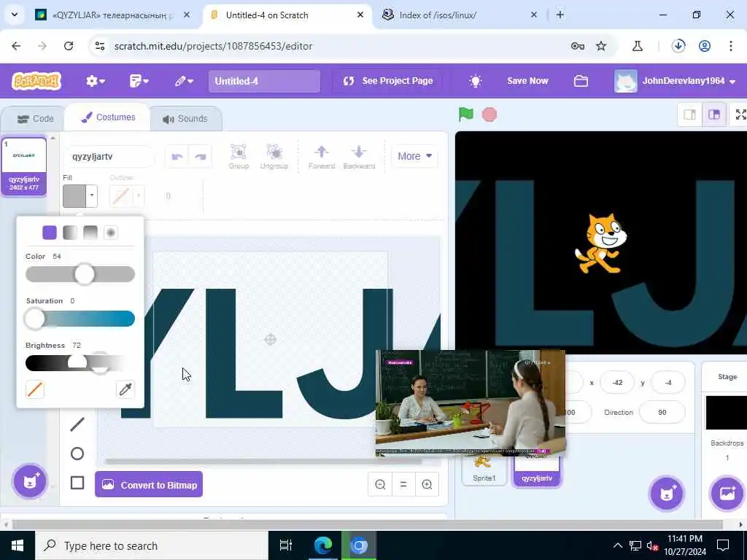Click Choose a Sprite button
The width and height of the screenshot is (747, 560).
pos(667,494)
